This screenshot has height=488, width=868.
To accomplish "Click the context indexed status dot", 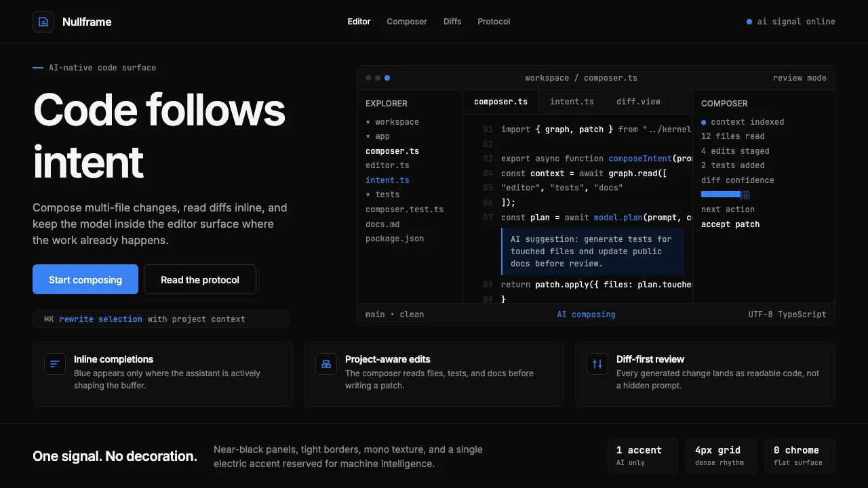I will tap(704, 122).
